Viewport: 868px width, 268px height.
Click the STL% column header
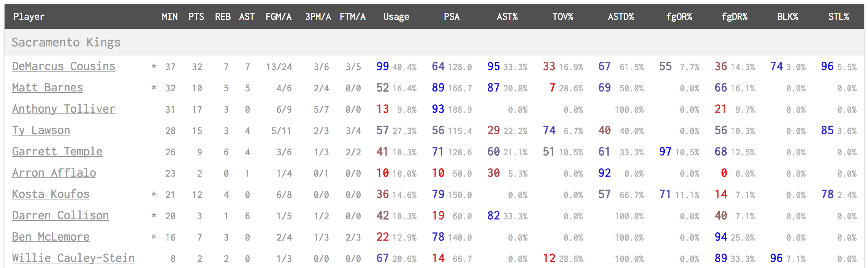coord(838,17)
